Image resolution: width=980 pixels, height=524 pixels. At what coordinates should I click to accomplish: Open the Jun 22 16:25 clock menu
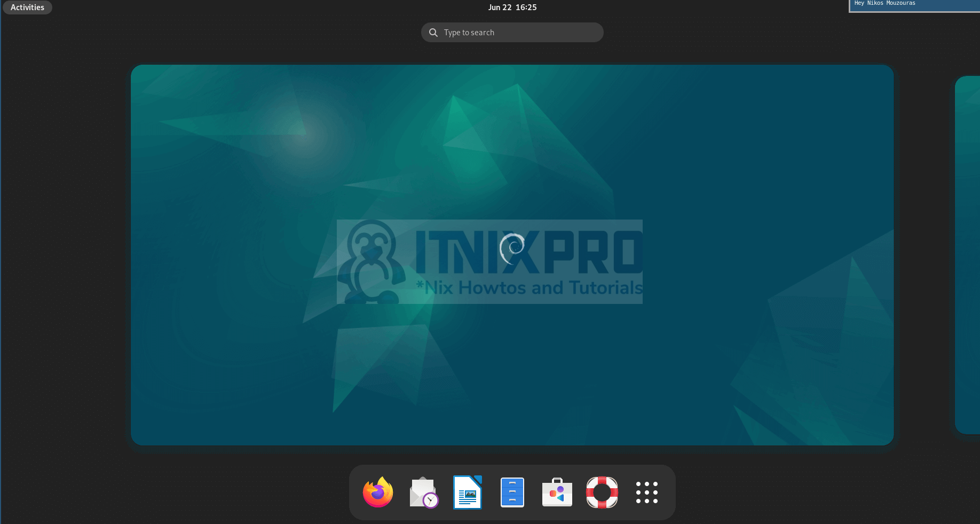(512, 7)
